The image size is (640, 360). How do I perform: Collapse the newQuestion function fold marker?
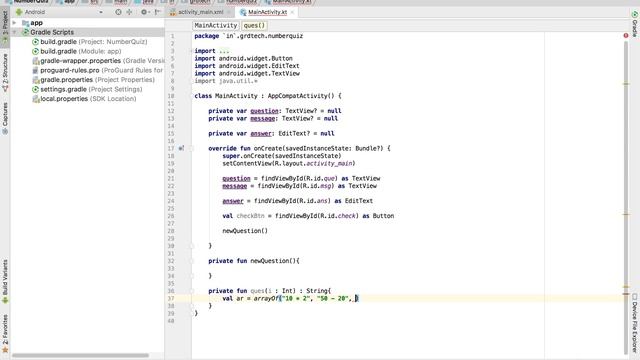tap(191, 261)
